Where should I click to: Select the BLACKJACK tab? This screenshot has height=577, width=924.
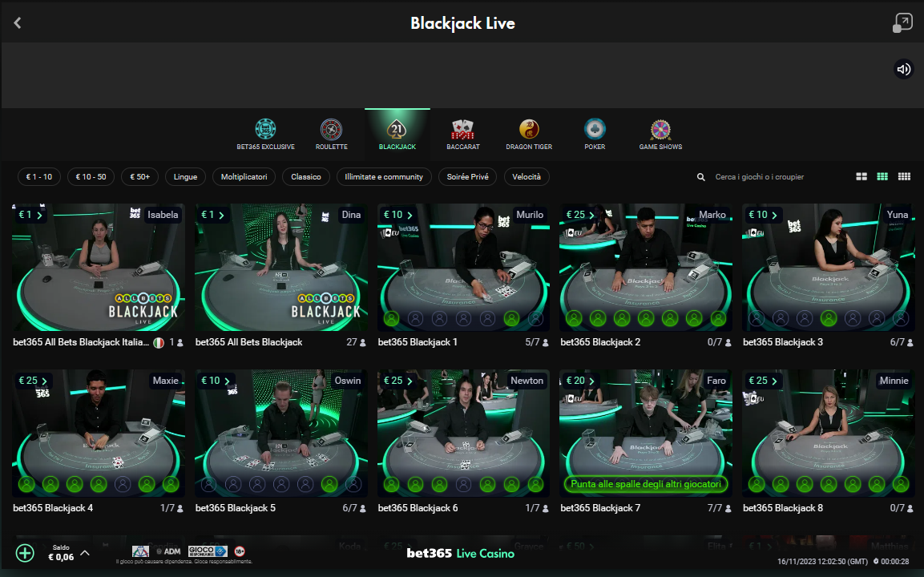pyautogui.click(x=397, y=135)
